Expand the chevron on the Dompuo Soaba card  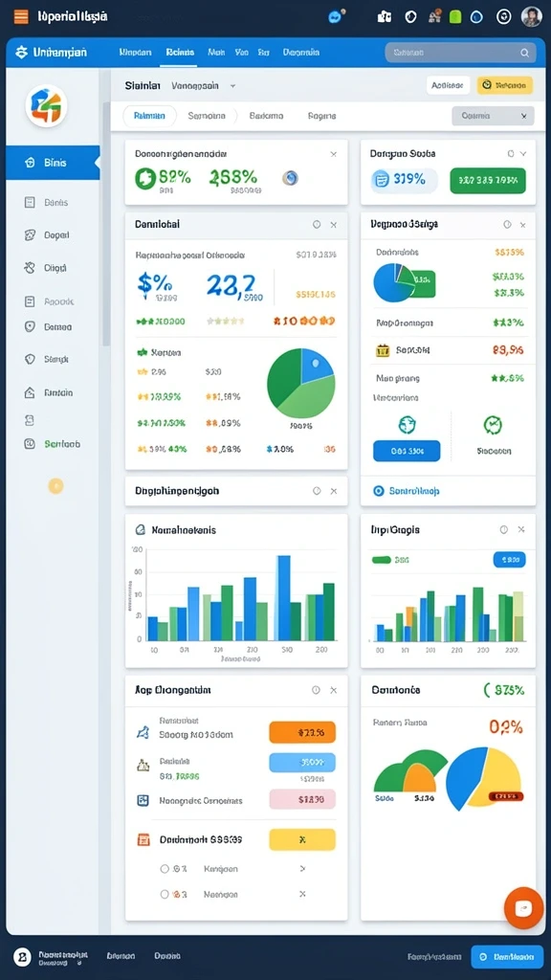pos(523,153)
